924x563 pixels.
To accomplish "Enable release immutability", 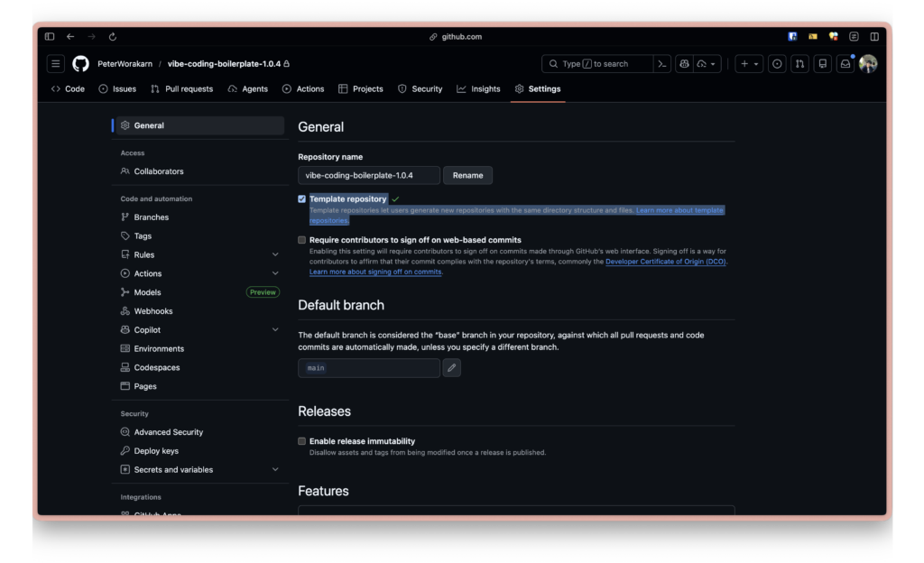I will pos(302,440).
